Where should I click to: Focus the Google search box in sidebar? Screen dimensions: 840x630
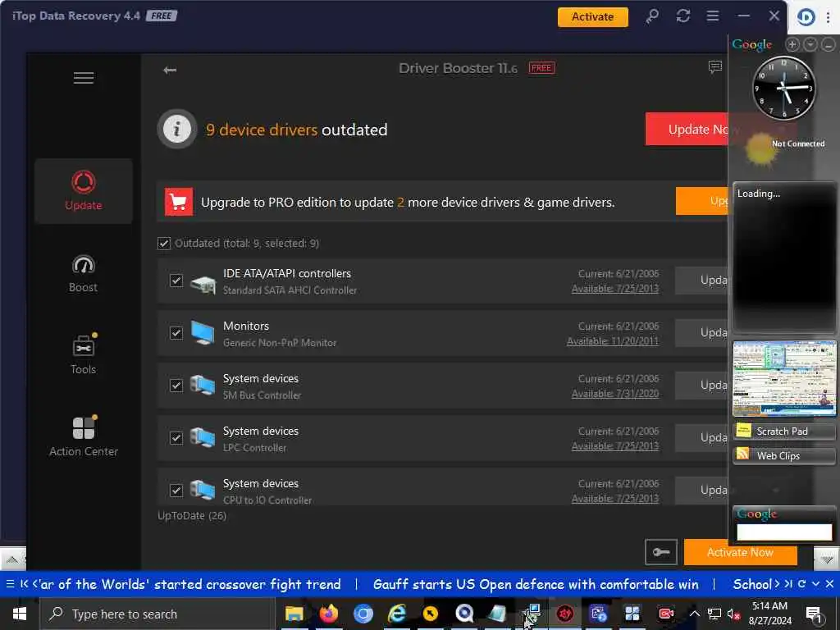[784, 532]
